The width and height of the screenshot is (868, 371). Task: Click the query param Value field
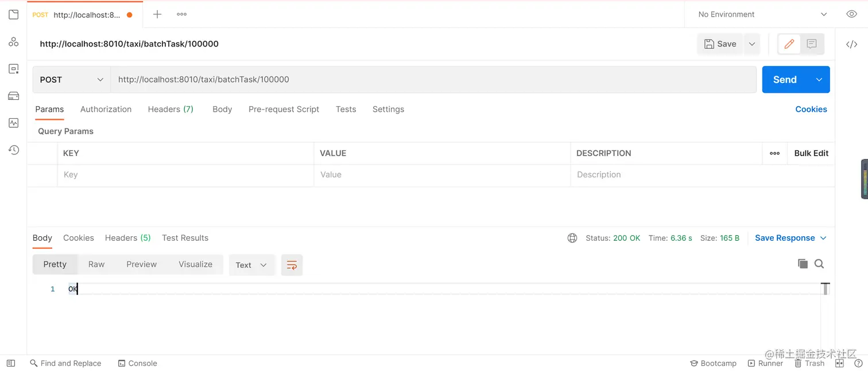[442, 175]
